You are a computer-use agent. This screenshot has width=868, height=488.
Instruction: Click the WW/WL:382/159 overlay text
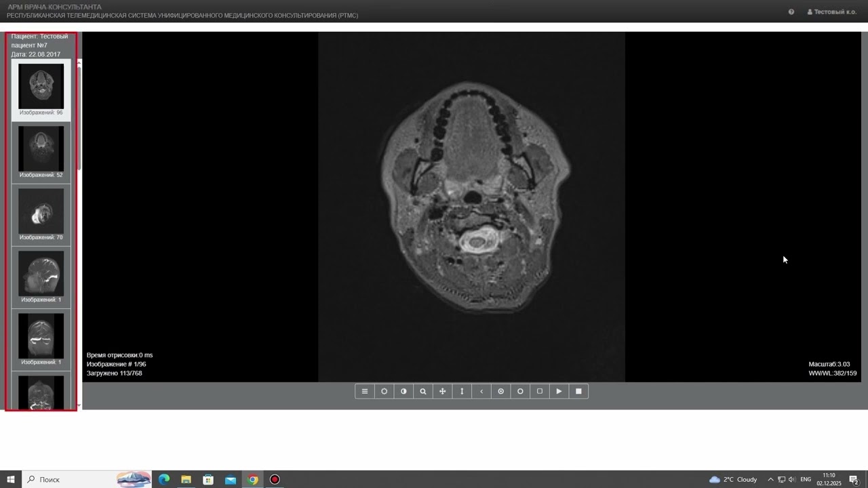pos(832,373)
